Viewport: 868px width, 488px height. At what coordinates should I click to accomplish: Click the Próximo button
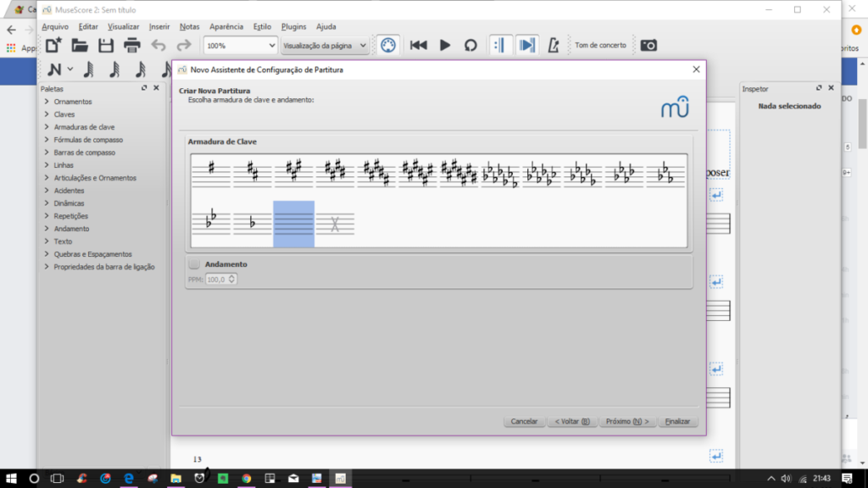click(x=627, y=421)
